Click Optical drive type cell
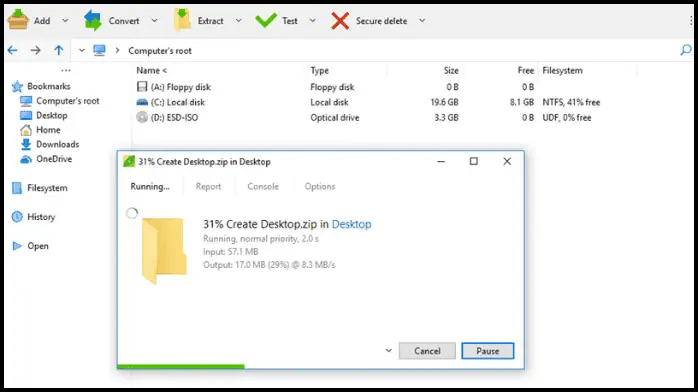The width and height of the screenshot is (698, 392). (335, 117)
